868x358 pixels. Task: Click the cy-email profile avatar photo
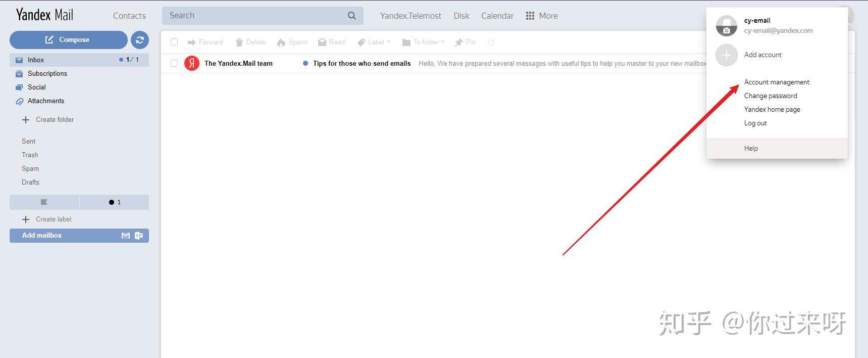point(727,26)
